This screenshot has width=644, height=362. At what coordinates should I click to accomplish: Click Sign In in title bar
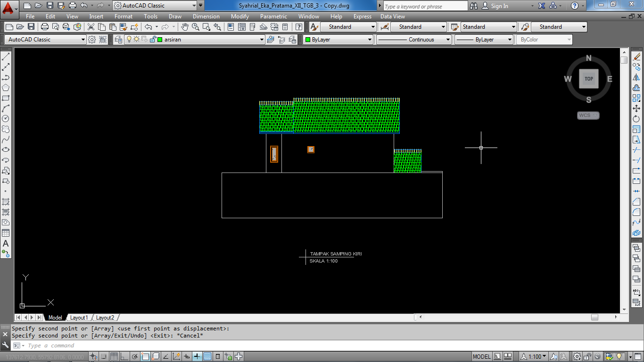pyautogui.click(x=500, y=6)
